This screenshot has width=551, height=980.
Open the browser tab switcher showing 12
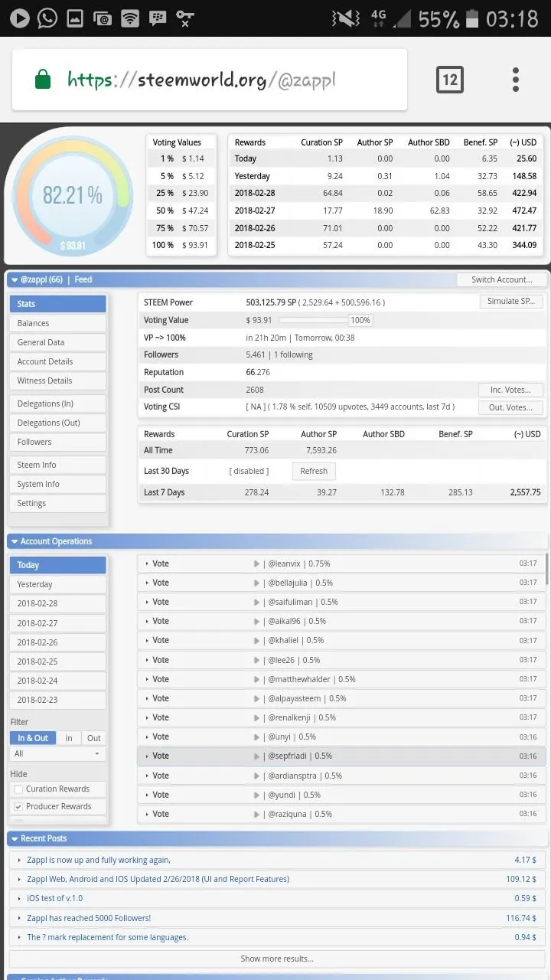(449, 79)
